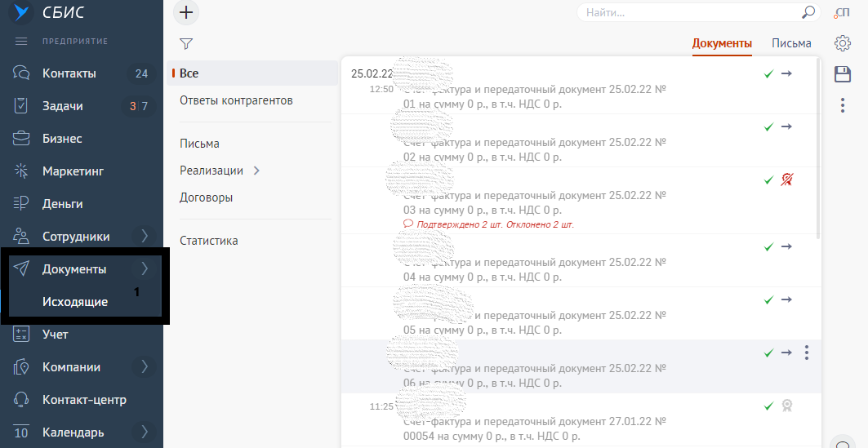868x448 pixels.
Task: Click green checkmark on document № 04
Action: [x=768, y=246]
